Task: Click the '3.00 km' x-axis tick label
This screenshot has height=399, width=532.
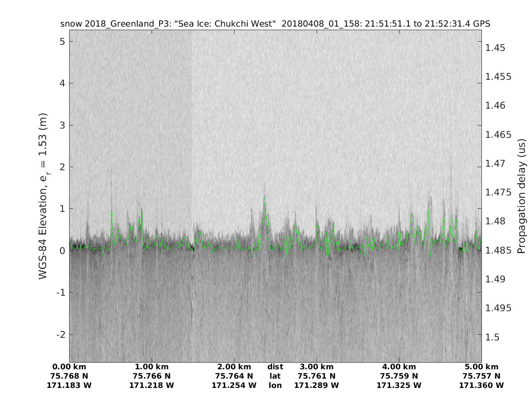Action: click(x=317, y=367)
